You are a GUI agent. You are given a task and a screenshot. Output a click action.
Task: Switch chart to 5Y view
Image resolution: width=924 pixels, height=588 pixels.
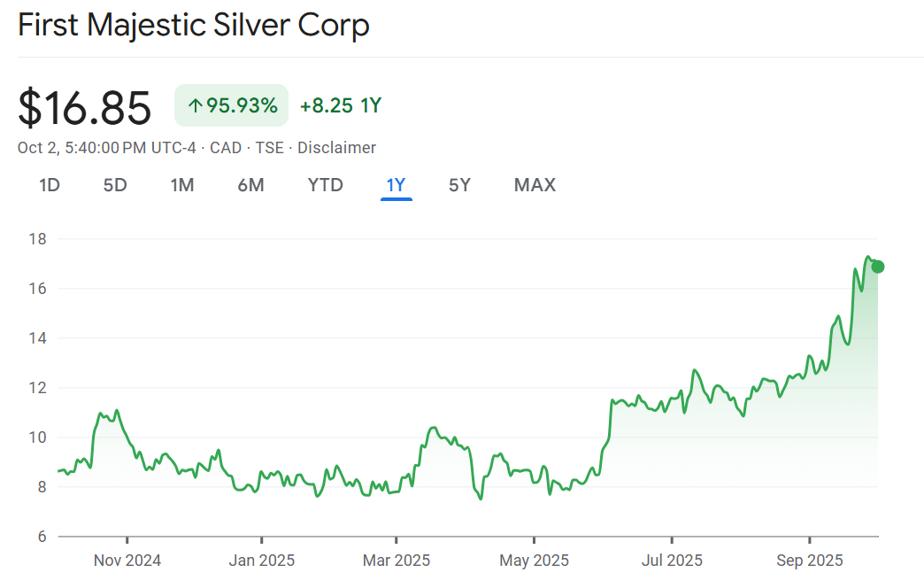(459, 185)
